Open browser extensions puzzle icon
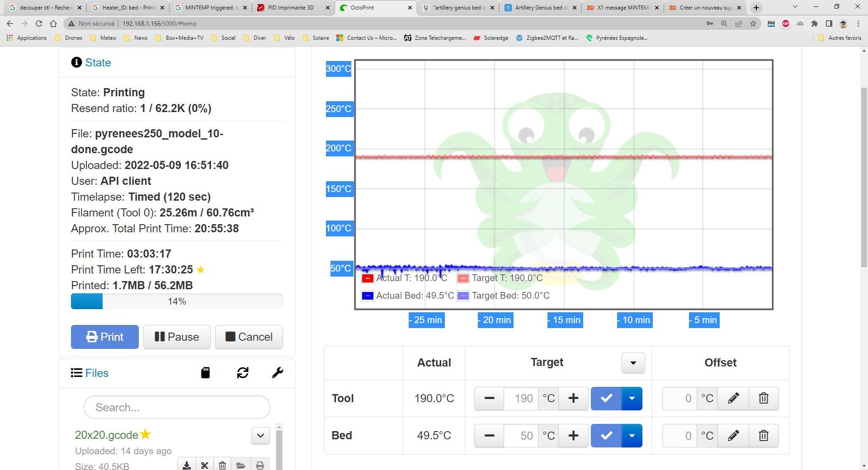The height and width of the screenshot is (470, 868). point(815,23)
